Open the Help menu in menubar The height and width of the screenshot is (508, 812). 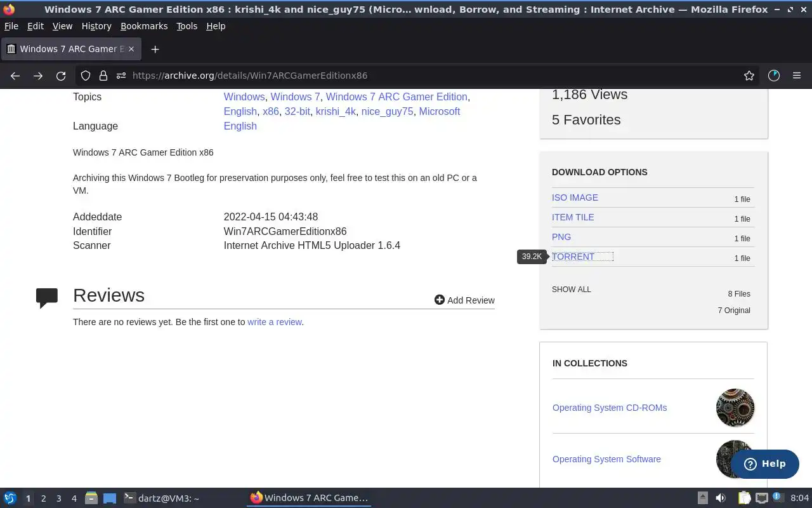pos(216,26)
